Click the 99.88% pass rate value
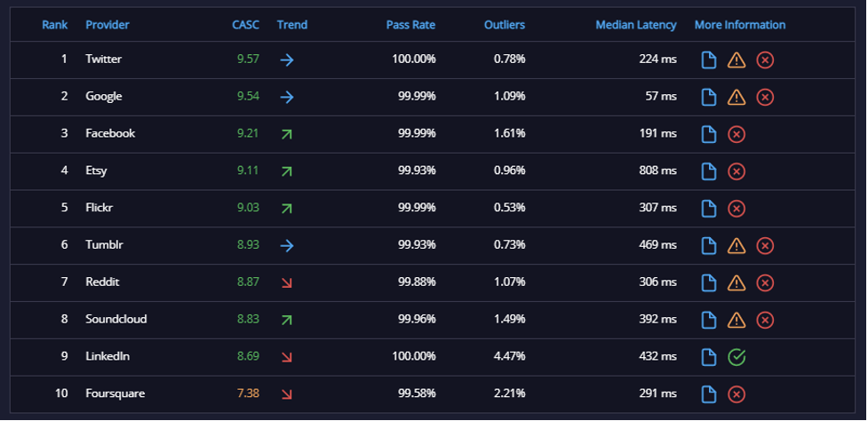This screenshot has height=421, width=868. (417, 282)
